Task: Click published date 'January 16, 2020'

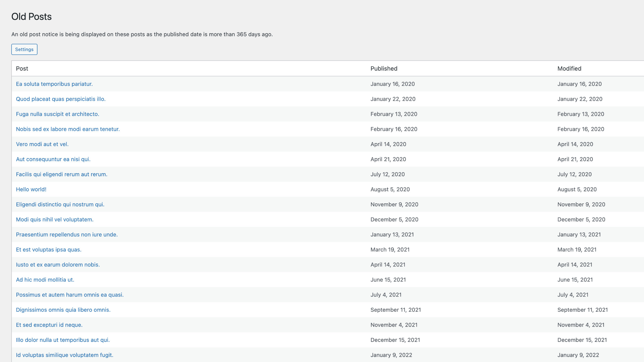Action: pyautogui.click(x=392, y=84)
